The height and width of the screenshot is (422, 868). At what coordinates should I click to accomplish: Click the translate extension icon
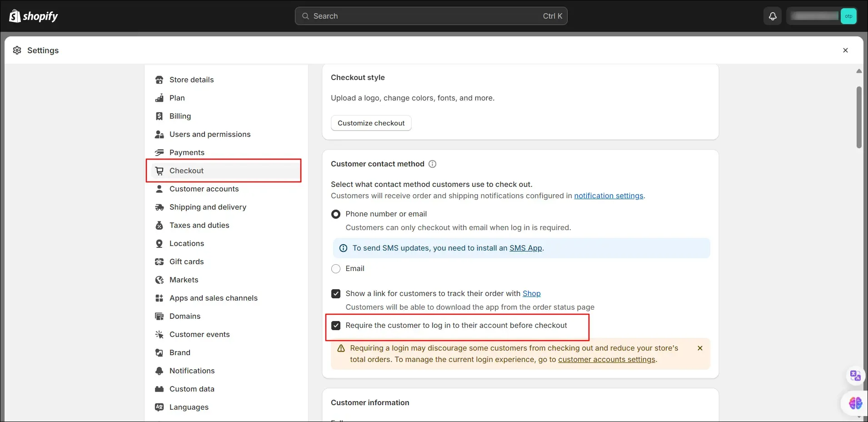tap(855, 376)
